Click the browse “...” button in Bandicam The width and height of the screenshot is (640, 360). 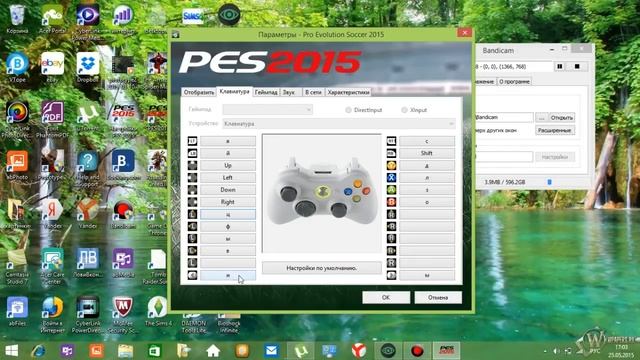(542, 117)
